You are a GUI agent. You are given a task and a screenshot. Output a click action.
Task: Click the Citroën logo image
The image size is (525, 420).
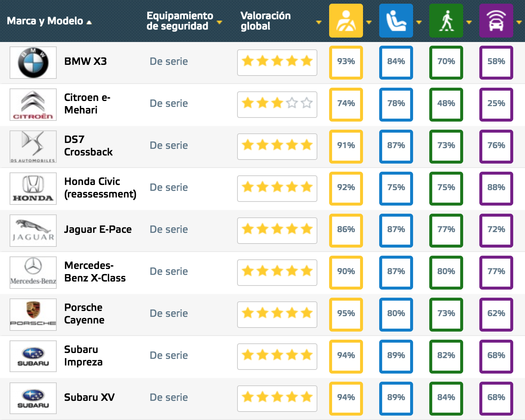tap(33, 105)
